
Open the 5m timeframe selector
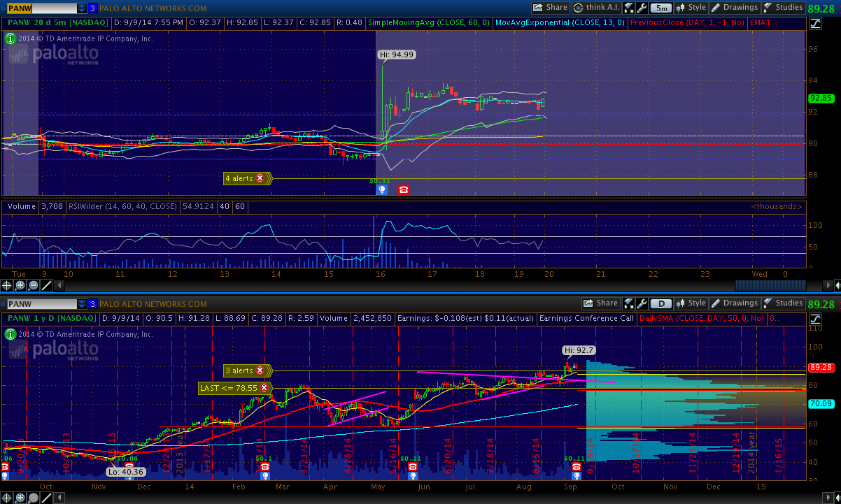(661, 8)
